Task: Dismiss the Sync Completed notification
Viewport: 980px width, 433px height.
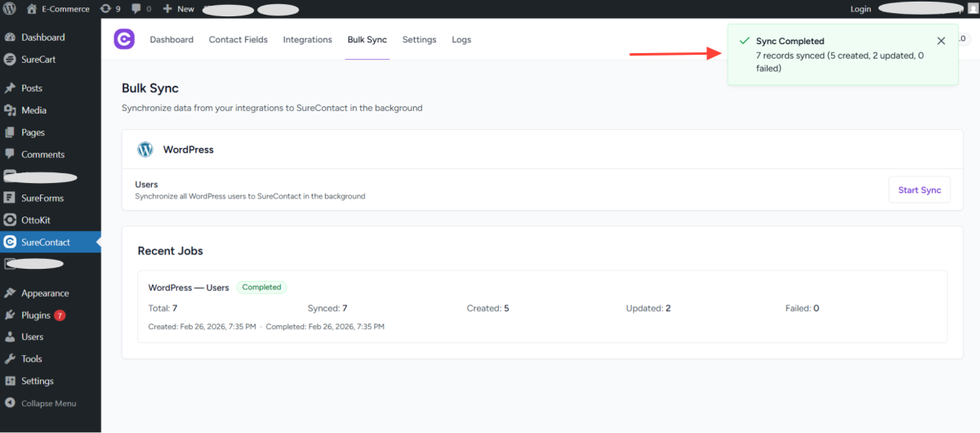Action: [x=941, y=41]
